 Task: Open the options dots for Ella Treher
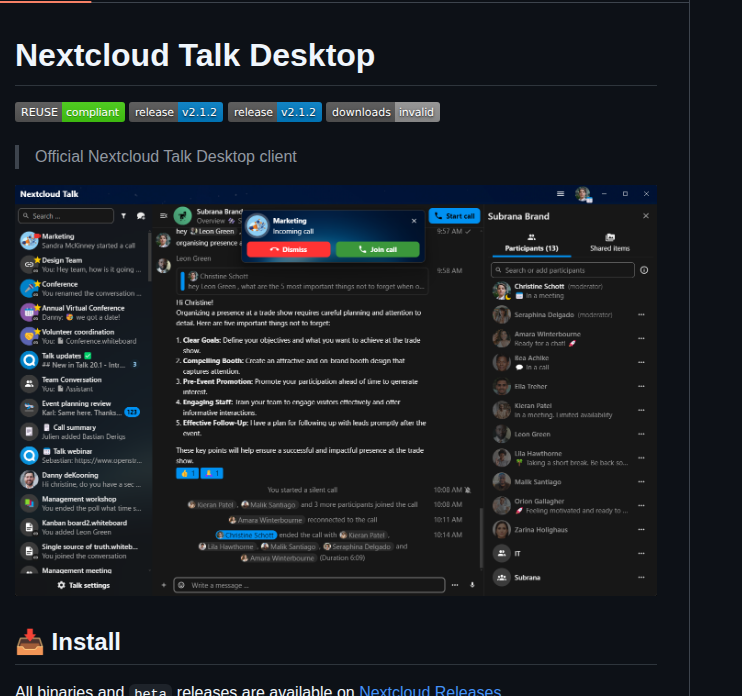(x=641, y=386)
